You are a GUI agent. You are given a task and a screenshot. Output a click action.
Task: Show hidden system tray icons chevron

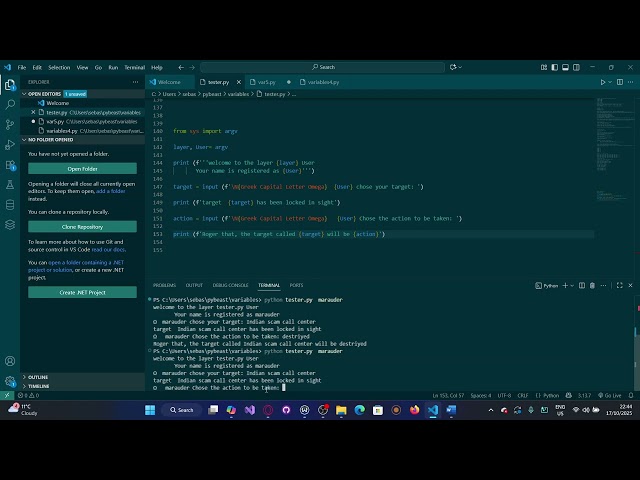point(491,410)
